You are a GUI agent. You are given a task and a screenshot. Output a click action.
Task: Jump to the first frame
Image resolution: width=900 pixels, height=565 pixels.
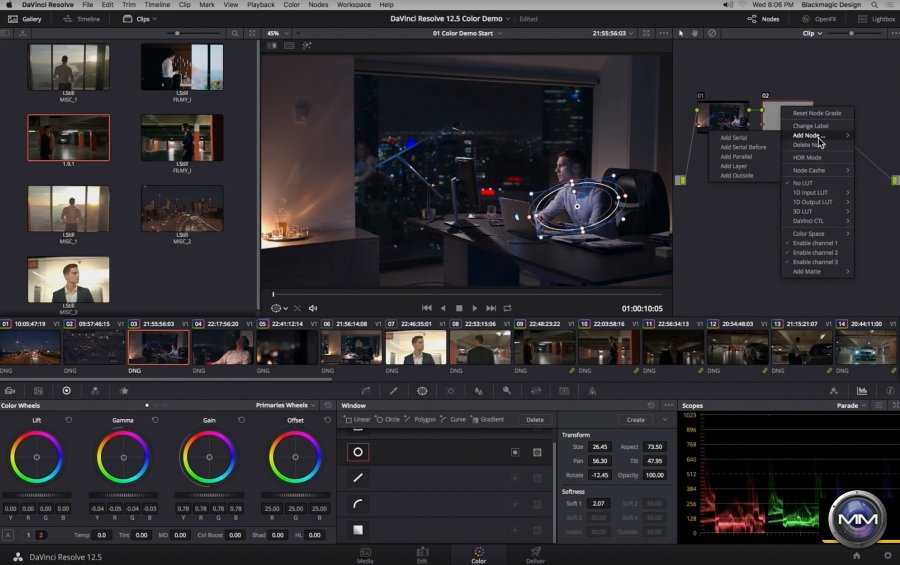pyautogui.click(x=426, y=308)
